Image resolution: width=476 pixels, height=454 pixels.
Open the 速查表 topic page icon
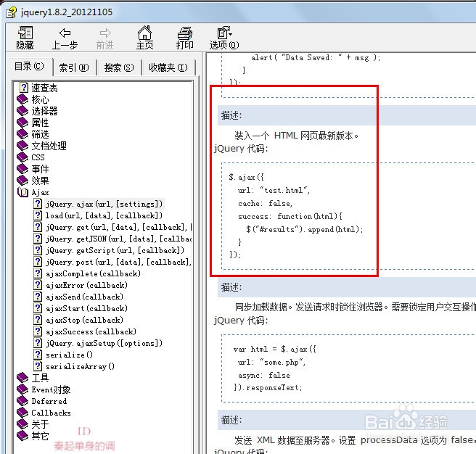pos(24,88)
